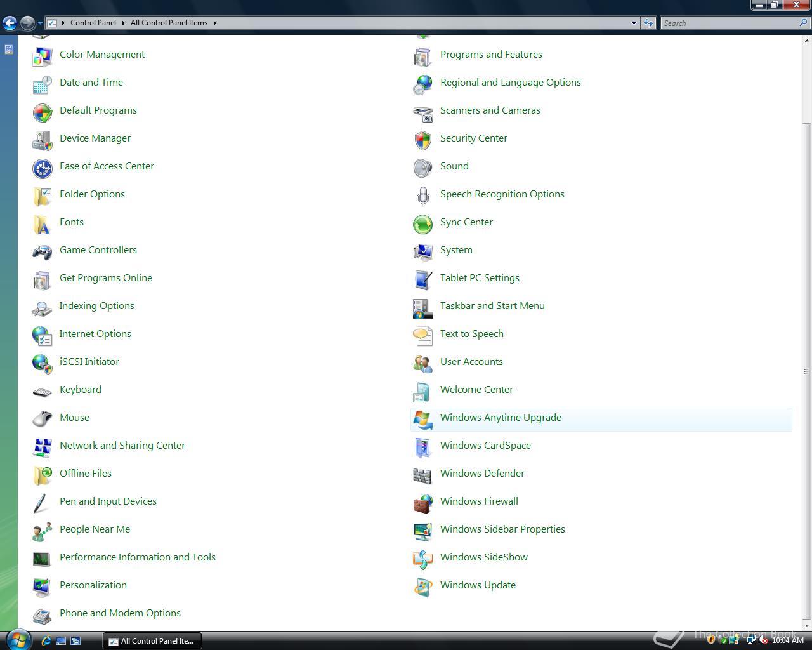Click the Folder Options icon
Screen dimensions: 812x650
(42, 196)
